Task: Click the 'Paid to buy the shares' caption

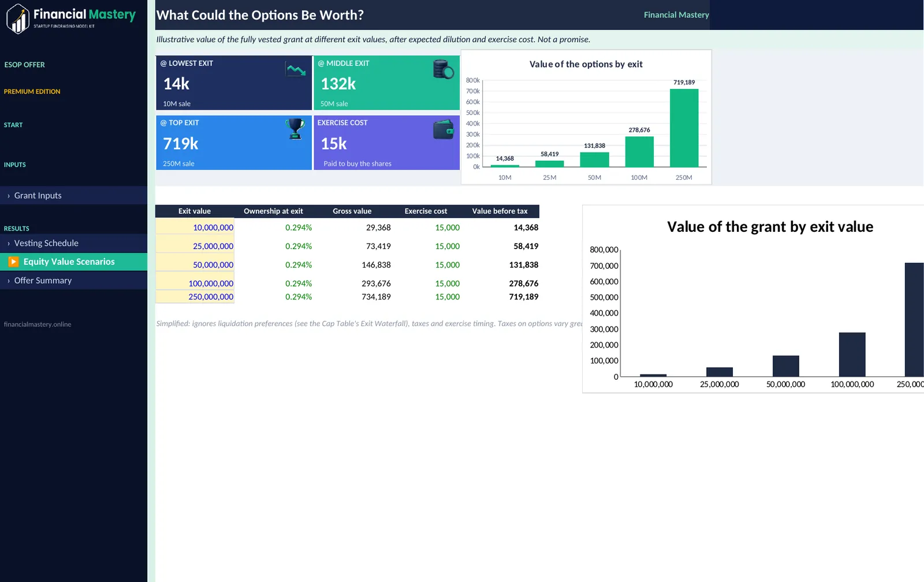Action: (357, 164)
